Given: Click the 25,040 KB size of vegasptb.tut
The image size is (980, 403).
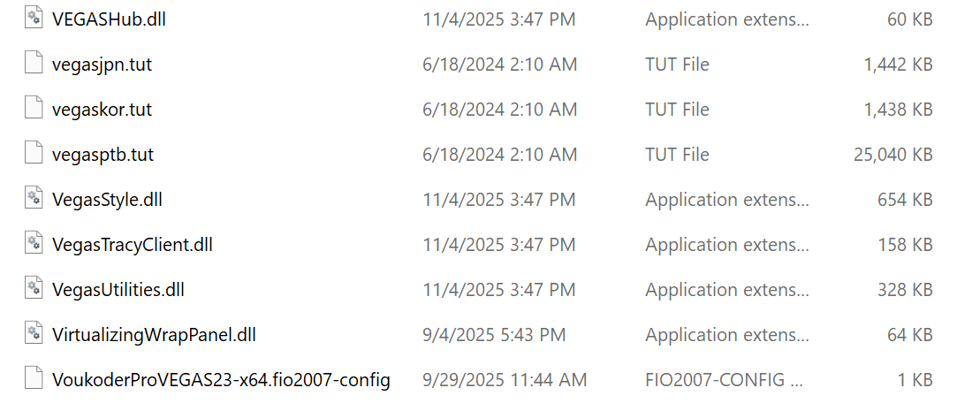Looking at the screenshot, I should [893, 154].
